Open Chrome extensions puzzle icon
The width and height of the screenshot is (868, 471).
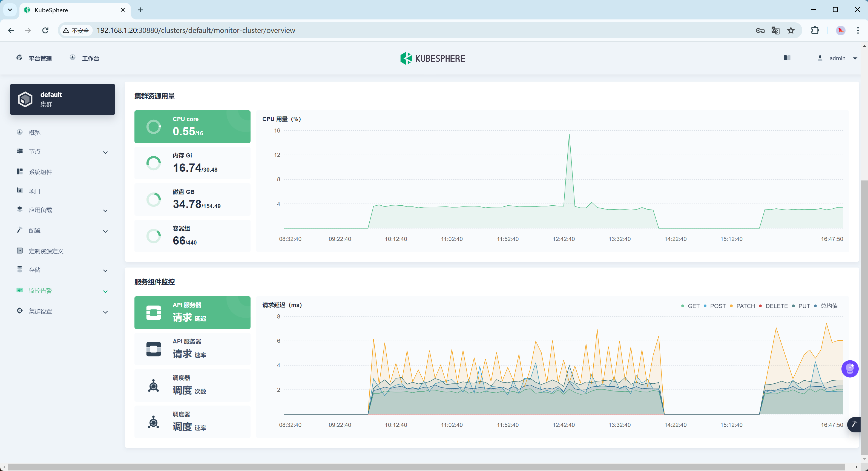[815, 30]
